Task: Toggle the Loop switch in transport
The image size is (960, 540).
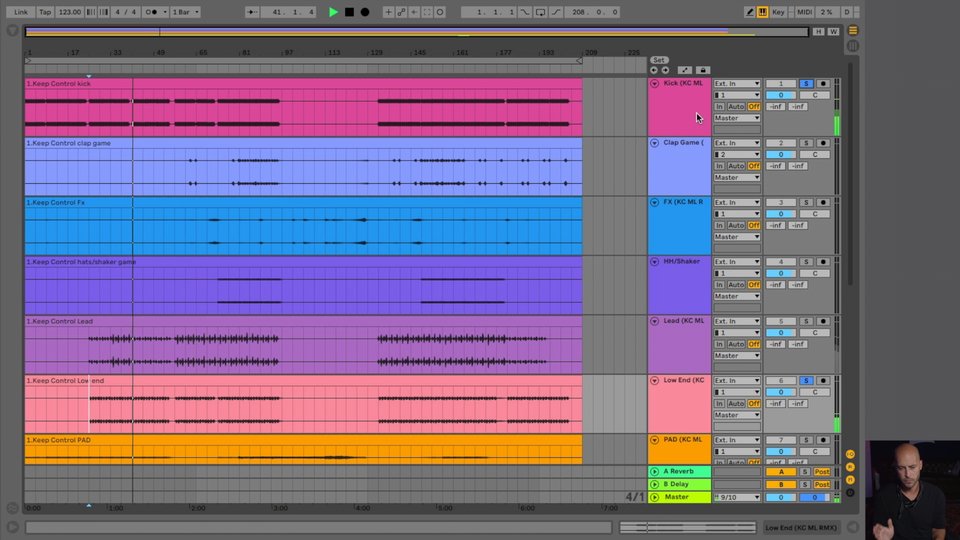Action: pos(540,12)
